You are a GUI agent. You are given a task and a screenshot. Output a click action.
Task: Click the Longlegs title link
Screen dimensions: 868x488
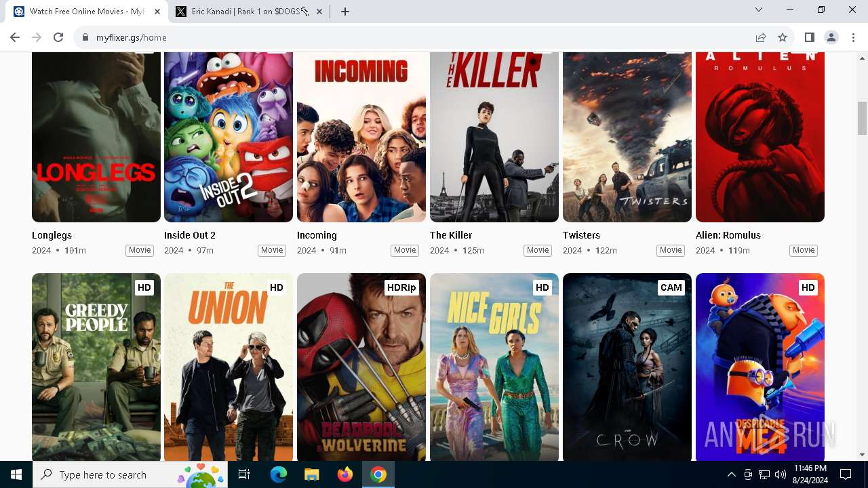[52, 235]
